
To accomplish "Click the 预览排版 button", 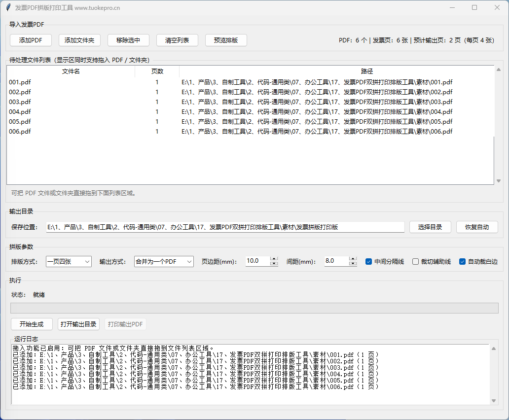I will [226, 40].
